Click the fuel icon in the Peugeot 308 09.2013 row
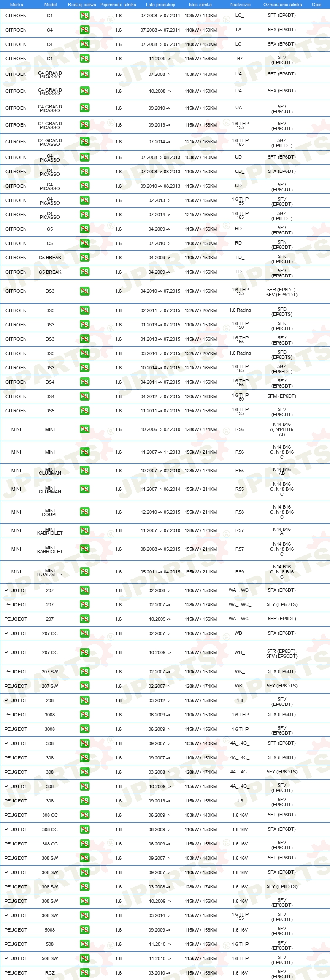Image resolution: width=330 pixels, height=980 pixels. pos(84,801)
